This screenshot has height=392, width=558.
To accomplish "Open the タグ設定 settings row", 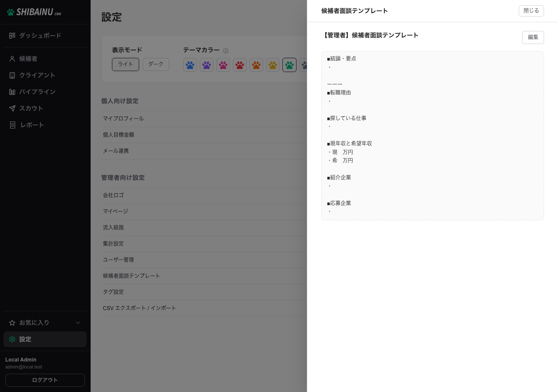I will point(204,292).
